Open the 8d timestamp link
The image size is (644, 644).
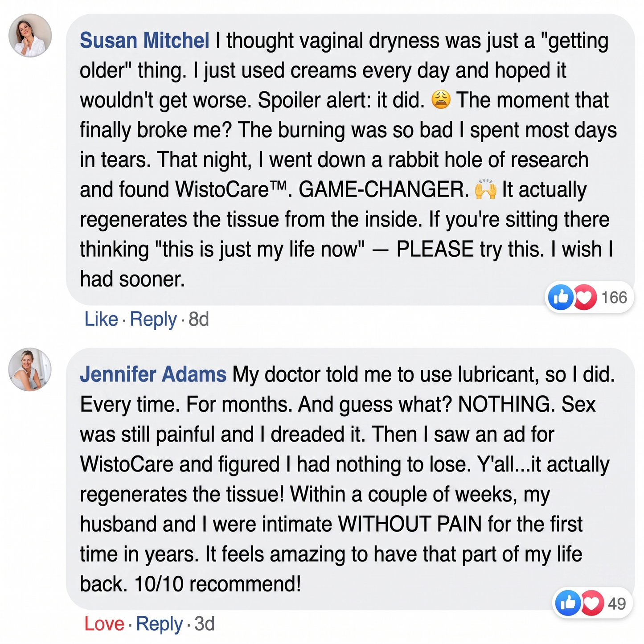pyautogui.click(x=199, y=319)
